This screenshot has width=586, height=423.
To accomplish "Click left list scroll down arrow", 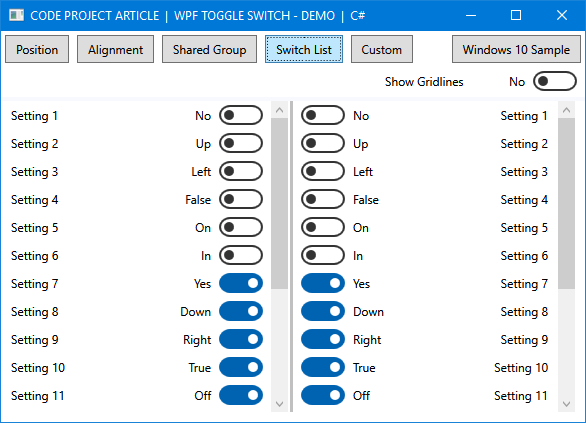I will [x=280, y=404].
